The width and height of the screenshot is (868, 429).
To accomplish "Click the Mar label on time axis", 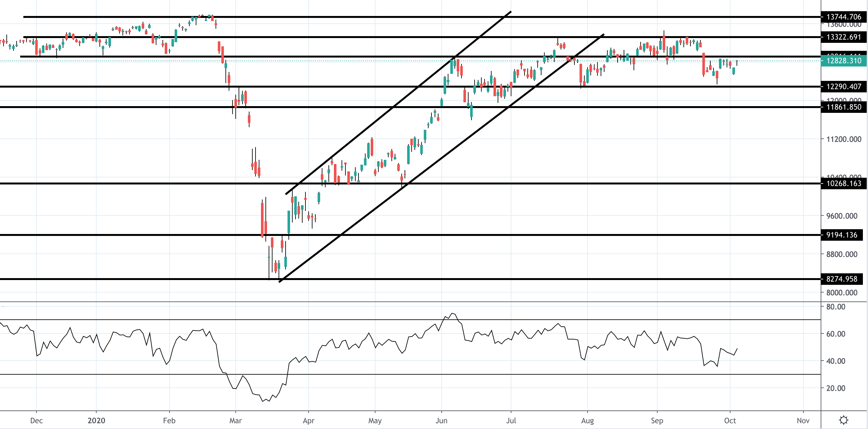I will point(235,421).
